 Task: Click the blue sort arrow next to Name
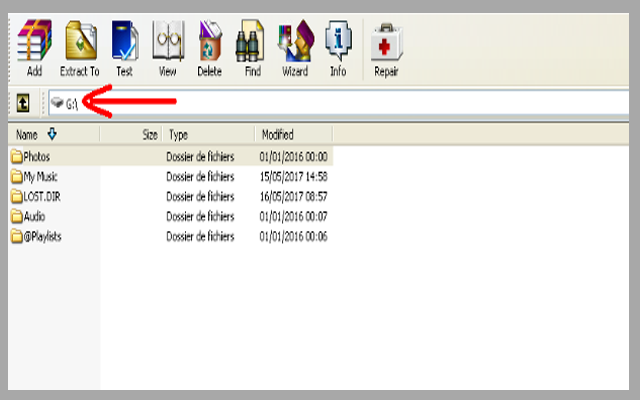point(52,134)
